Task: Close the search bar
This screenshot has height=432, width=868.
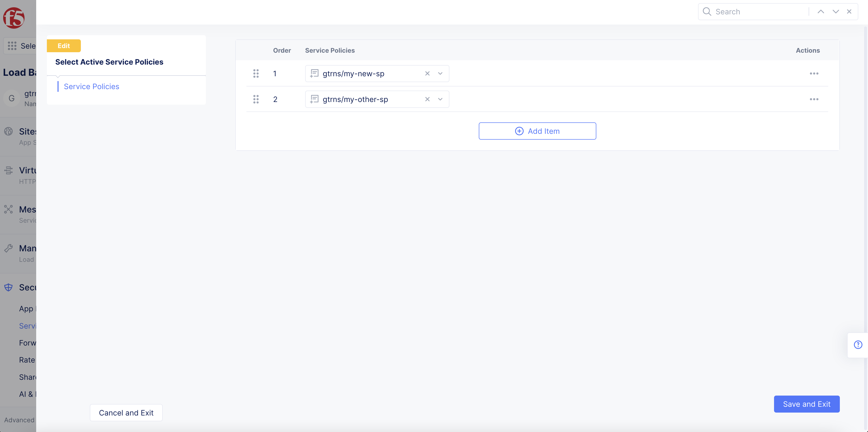Action: (x=849, y=12)
